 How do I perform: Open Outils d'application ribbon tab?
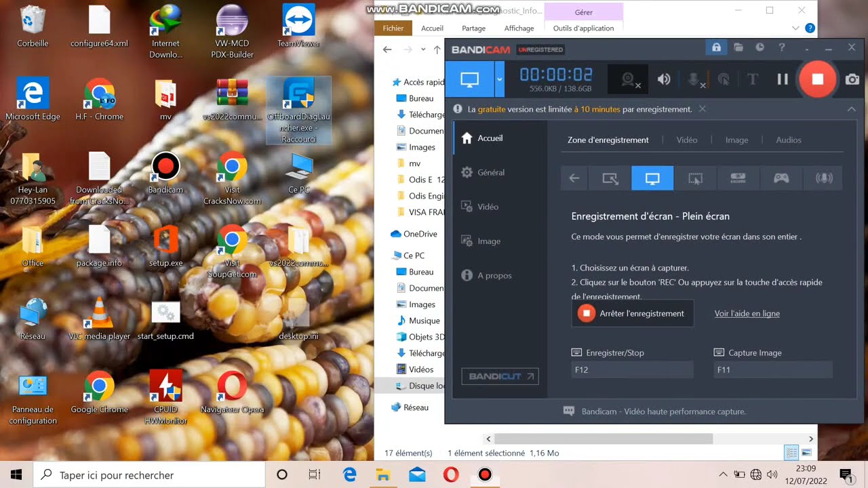[583, 28]
